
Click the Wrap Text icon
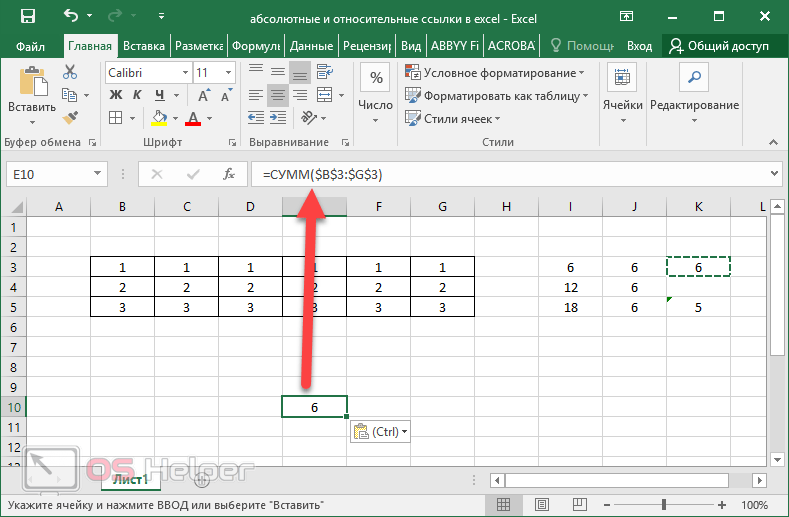325,72
